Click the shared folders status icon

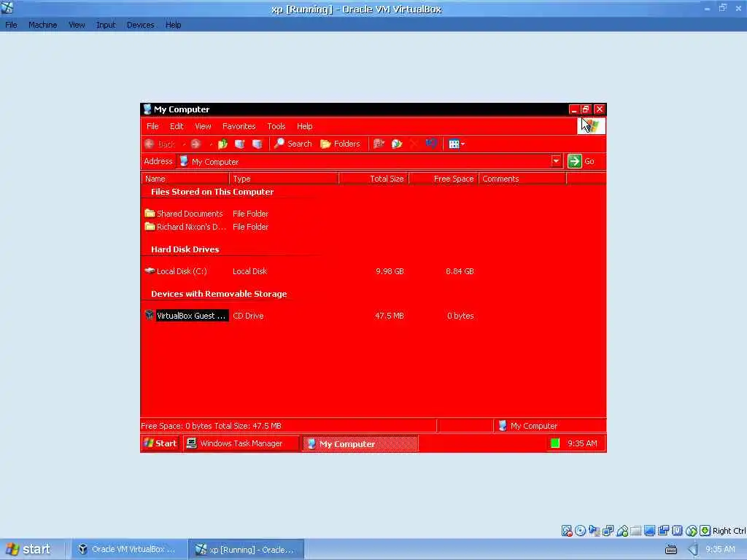click(636, 531)
